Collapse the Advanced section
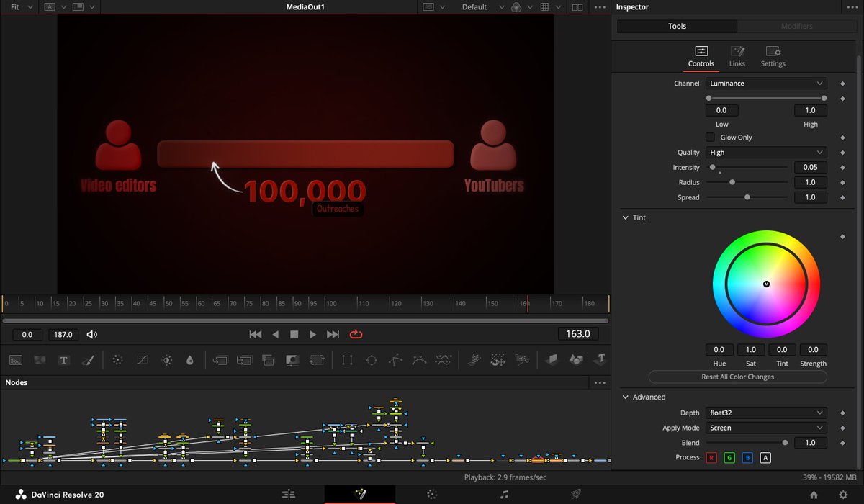Screen dimensions: 864x504 625,397
